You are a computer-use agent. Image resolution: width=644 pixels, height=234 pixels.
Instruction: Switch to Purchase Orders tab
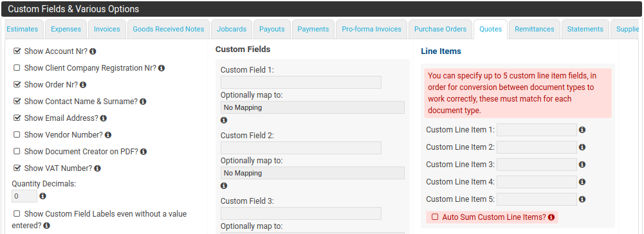coord(440,29)
